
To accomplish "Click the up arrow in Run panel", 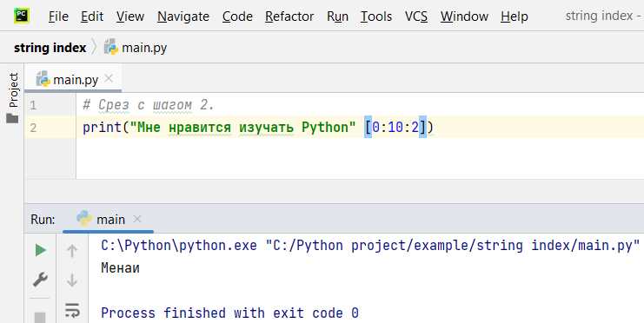I will pyautogui.click(x=72, y=250).
